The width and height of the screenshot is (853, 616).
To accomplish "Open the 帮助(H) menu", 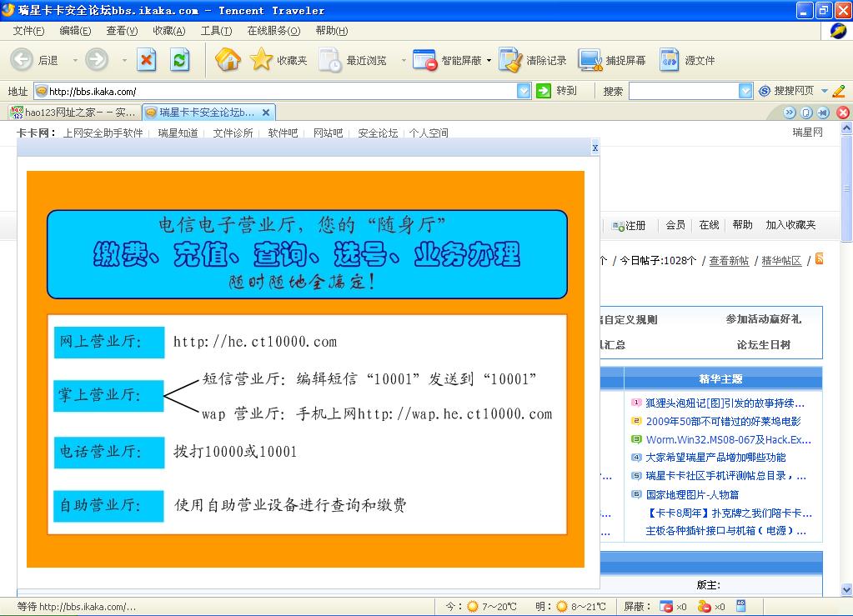I will point(332,31).
